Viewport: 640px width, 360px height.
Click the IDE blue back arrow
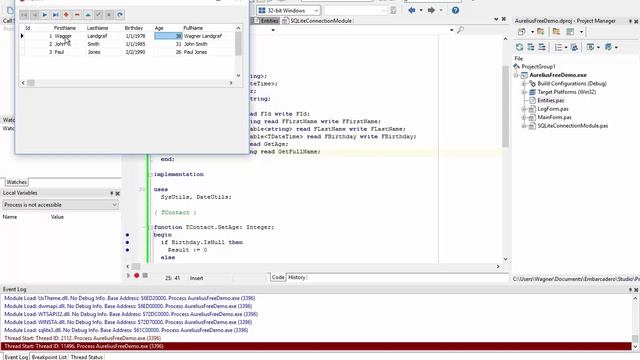click(412, 10)
